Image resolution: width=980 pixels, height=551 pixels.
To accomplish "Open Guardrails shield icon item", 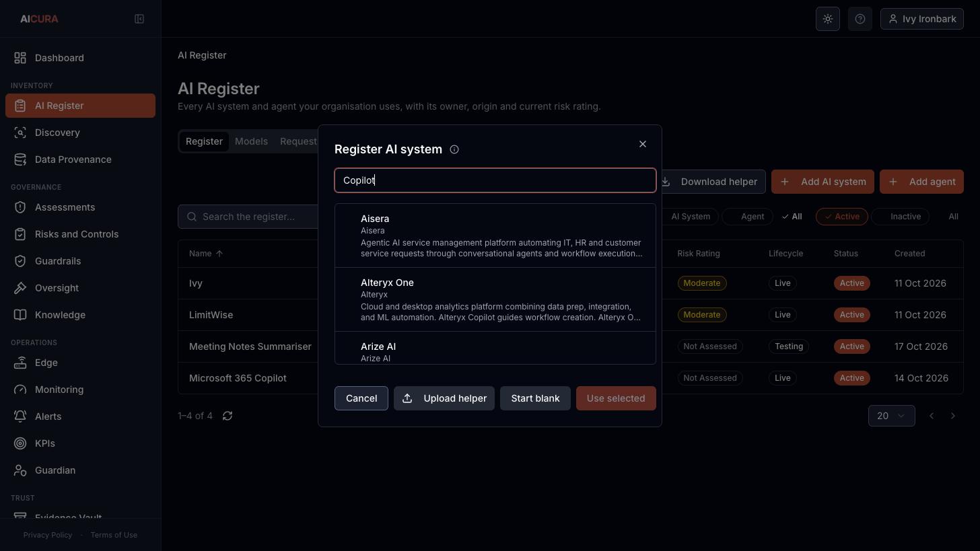I will point(80,261).
